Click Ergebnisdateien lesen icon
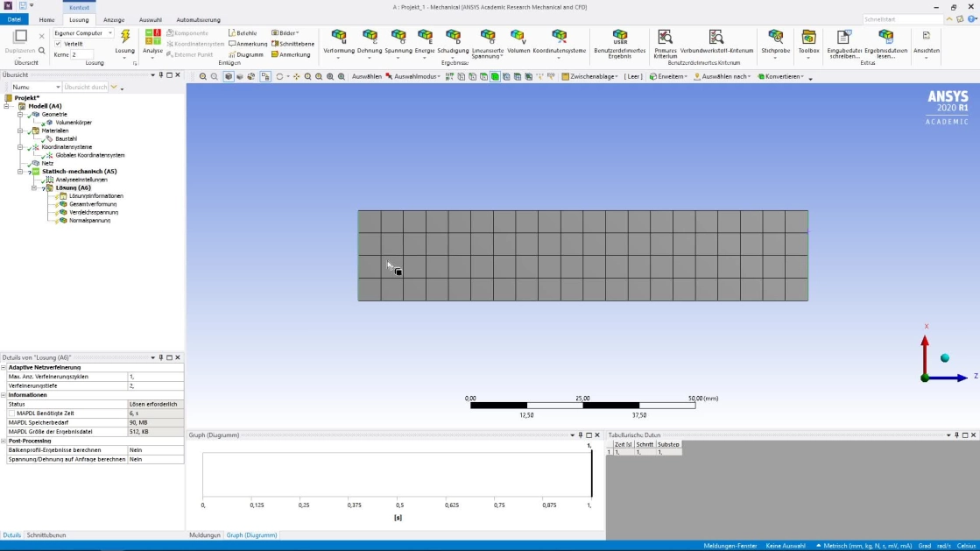980x551 pixels. click(885, 37)
